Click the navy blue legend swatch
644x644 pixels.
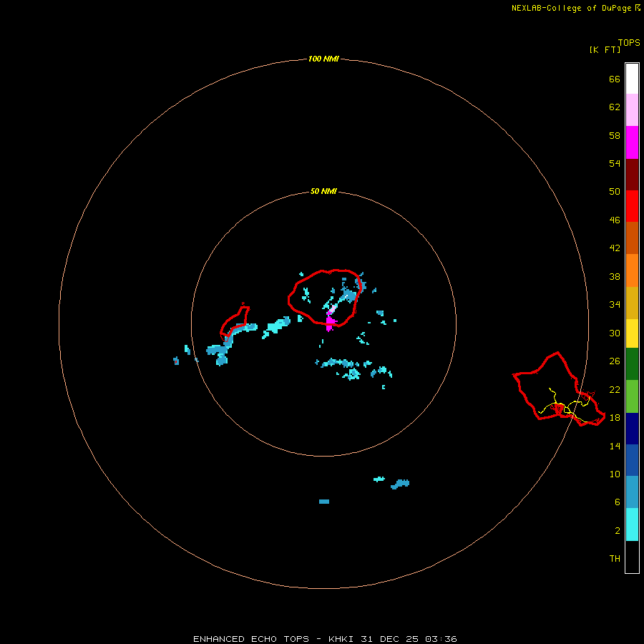pos(632,429)
